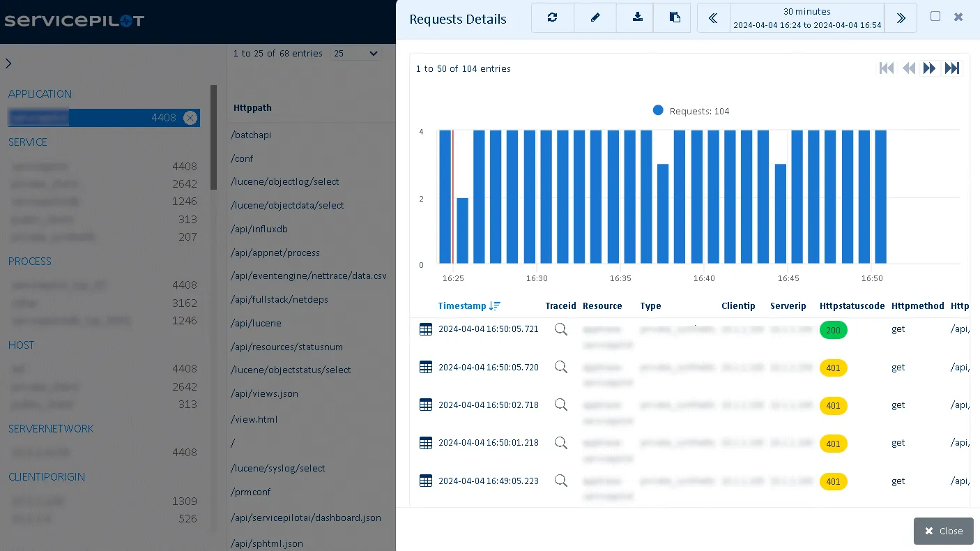The image size is (980, 551).
Task: Click the calendar icon beside timestamp 16:50:05.721
Action: pyautogui.click(x=426, y=329)
